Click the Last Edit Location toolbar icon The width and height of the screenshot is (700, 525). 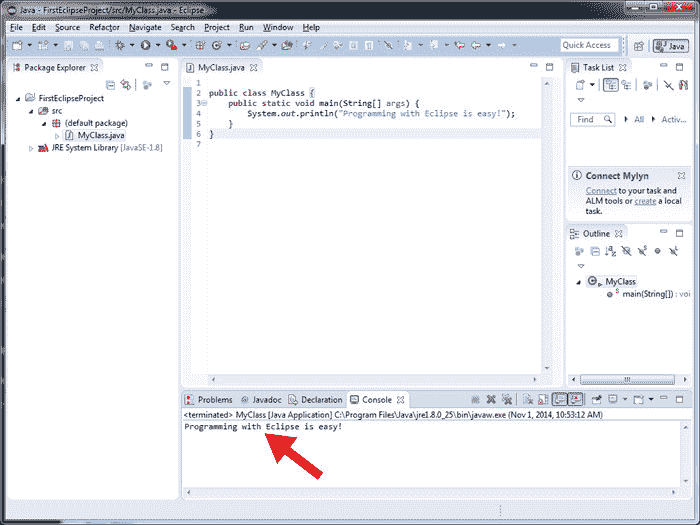pyautogui.click(x=459, y=45)
